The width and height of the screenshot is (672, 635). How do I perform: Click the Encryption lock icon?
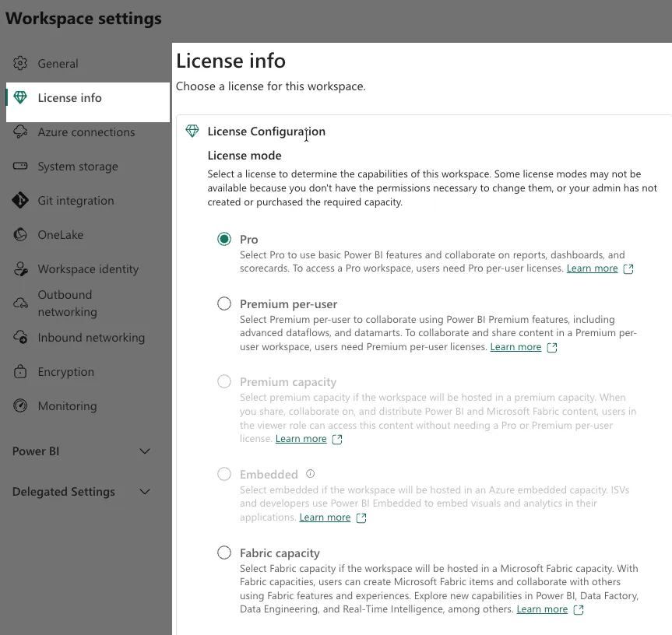pyautogui.click(x=20, y=371)
